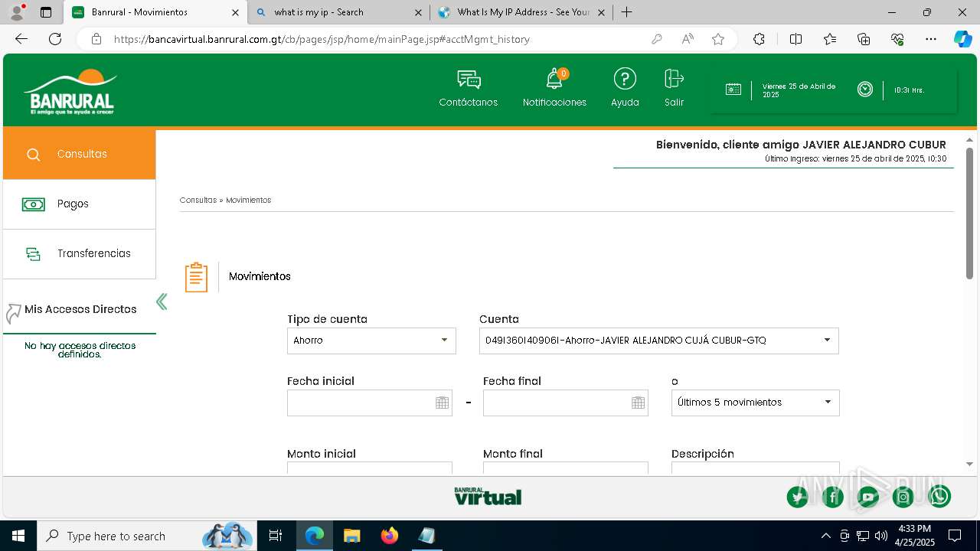Open the notification center in taskbar

[955, 536]
